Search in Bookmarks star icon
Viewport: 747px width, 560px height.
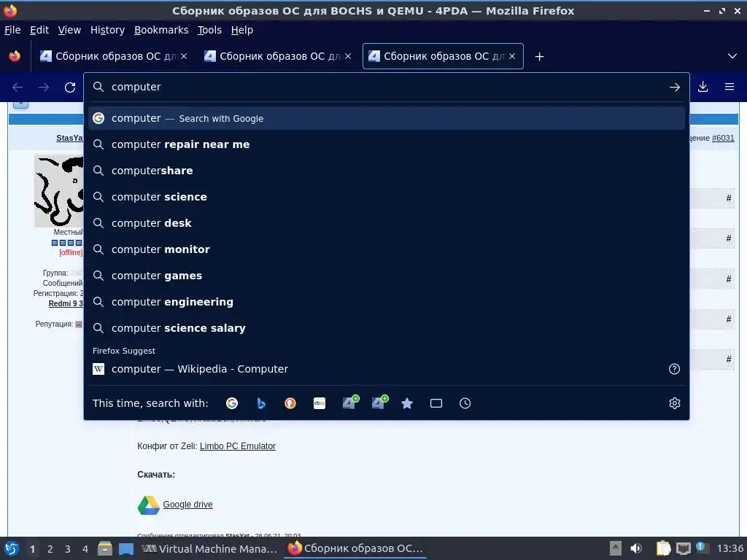coord(407,403)
